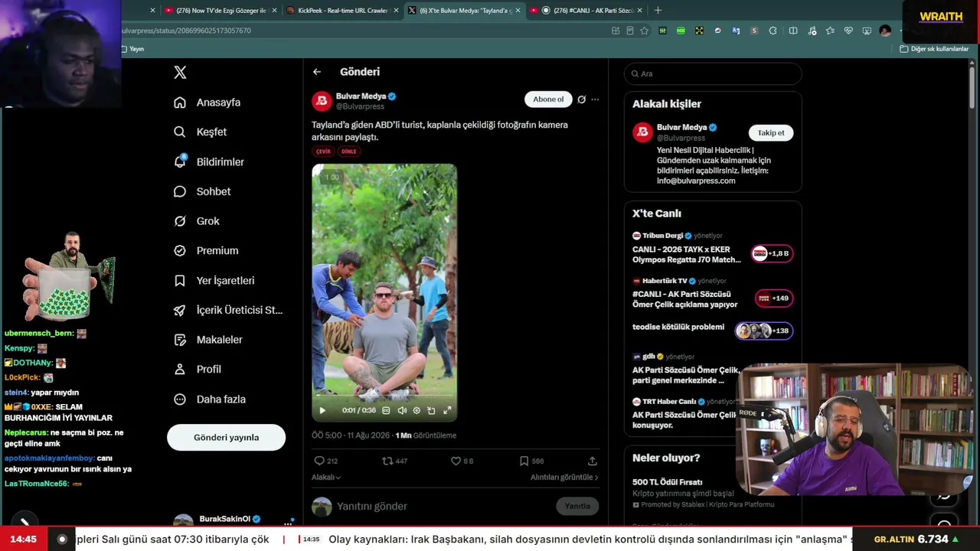980x551 pixels.
Task: Play the tiger video
Action: tap(322, 410)
